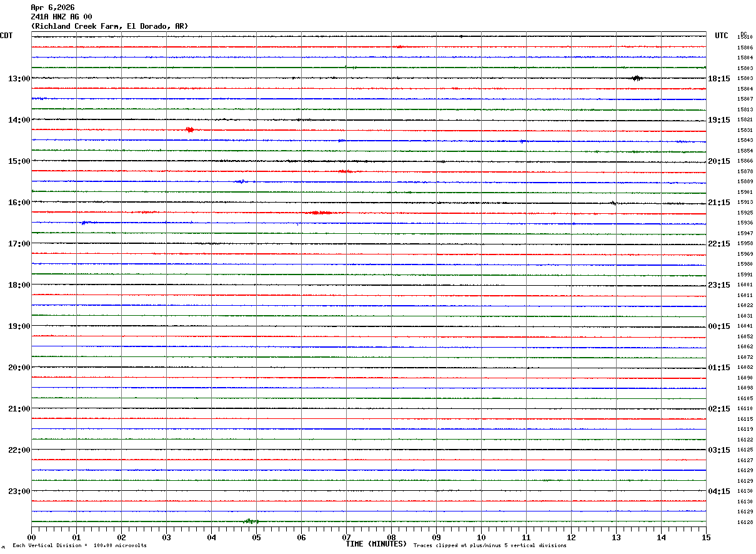Select DC offset value 15813
The image size is (756, 554).
click(745, 109)
